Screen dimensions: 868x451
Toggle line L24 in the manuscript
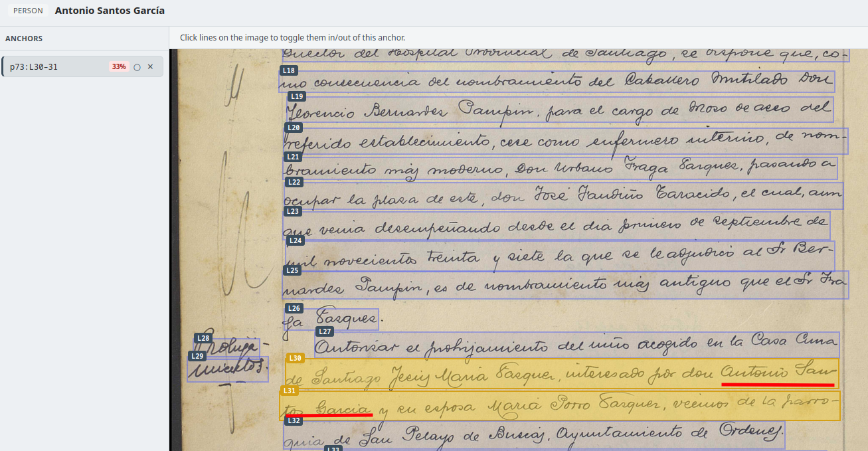pos(560,254)
